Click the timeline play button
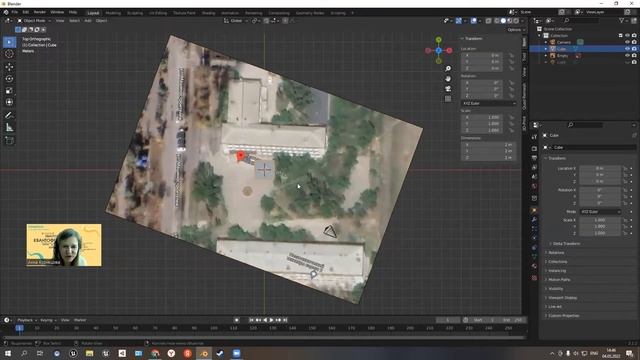 pyautogui.click(x=271, y=320)
